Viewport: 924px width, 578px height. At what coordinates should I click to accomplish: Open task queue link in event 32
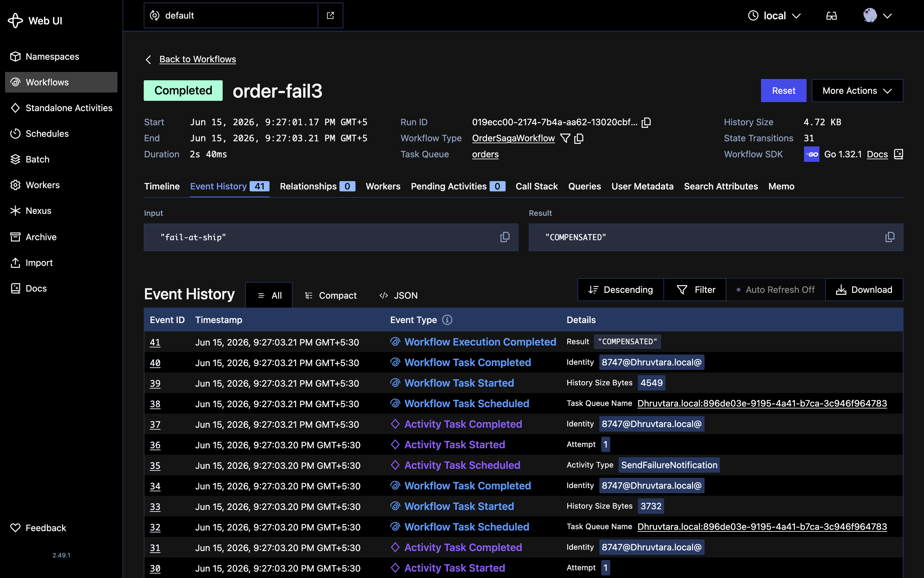point(762,527)
